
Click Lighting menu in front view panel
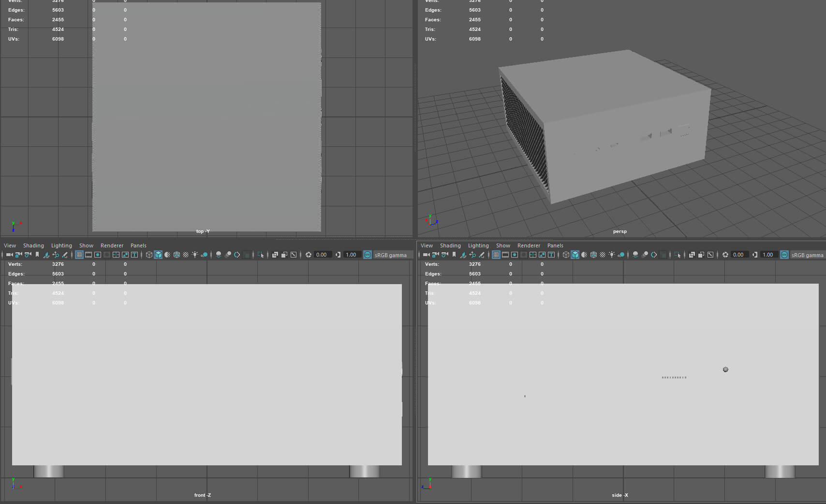pyautogui.click(x=61, y=245)
